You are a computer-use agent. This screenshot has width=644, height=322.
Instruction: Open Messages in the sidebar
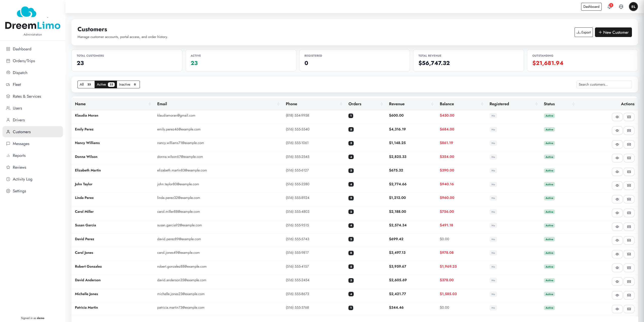click(33, 144)
